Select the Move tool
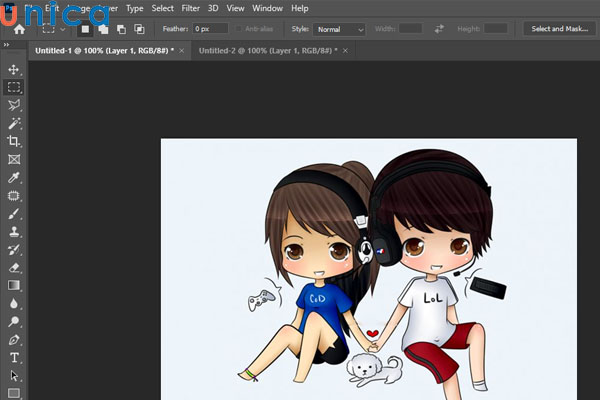Image resolution: width=600 pixels, height=400 pixels. pyautogui.click(x=14, y=69)
